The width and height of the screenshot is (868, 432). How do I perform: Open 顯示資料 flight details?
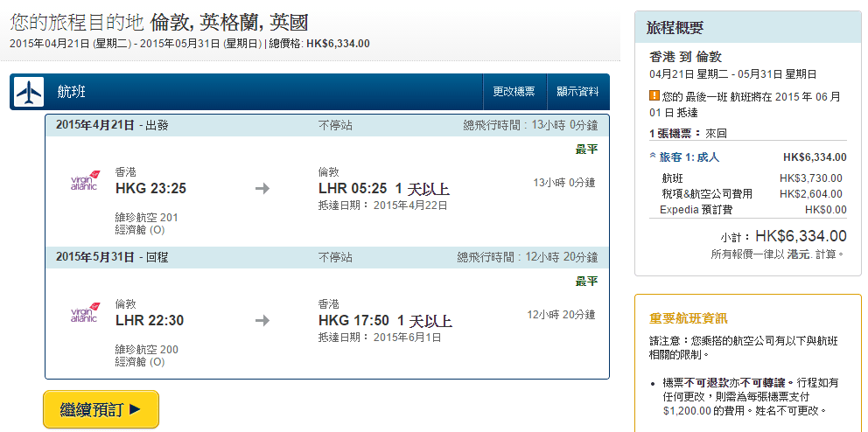click(577, 92)
